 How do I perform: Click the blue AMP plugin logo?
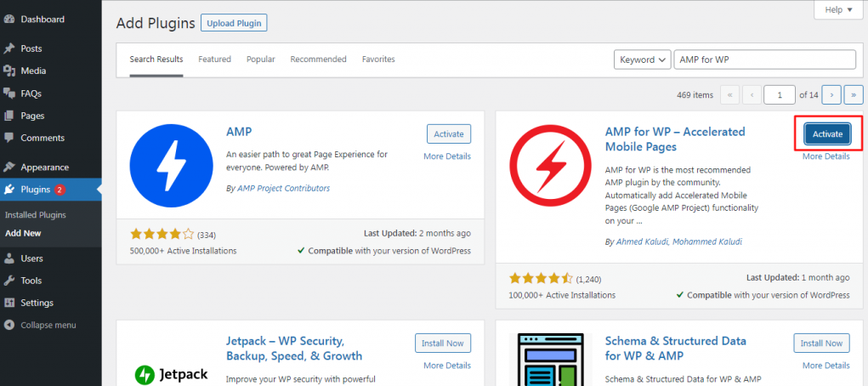[172, 166]
